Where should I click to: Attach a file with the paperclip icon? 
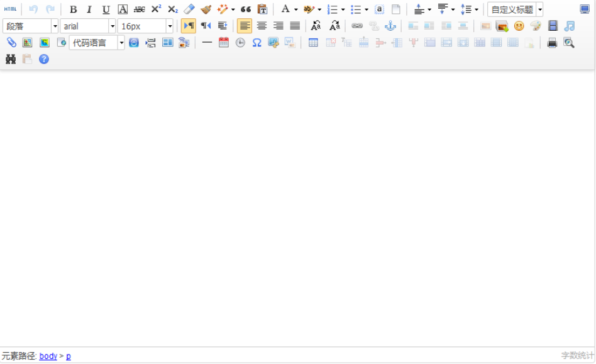[x=11, y=43]
